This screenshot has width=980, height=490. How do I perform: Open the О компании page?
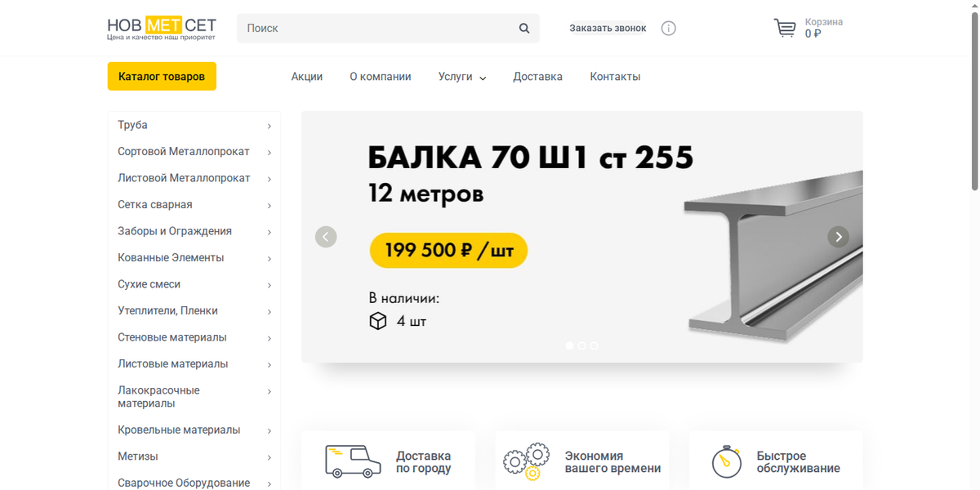(381, 77)
